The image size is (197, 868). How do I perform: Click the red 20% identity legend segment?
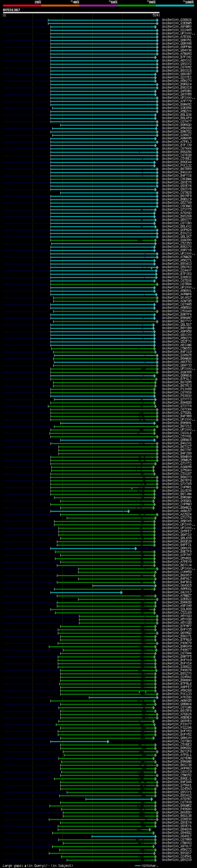[22, 6]
